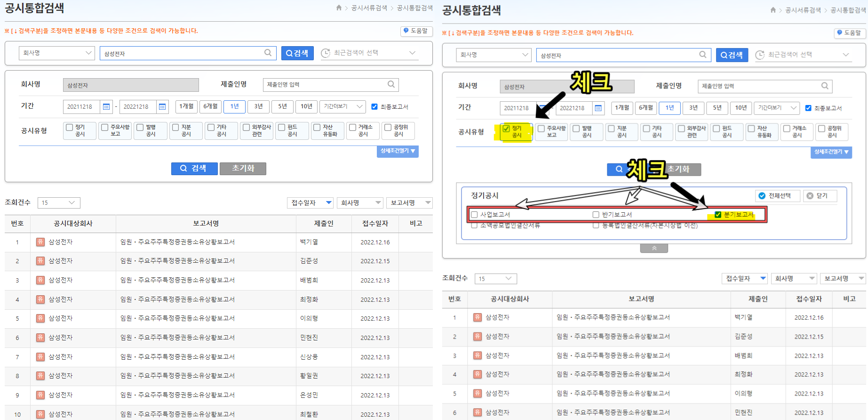Click start date field 20211218 in left panel

click(x=81, y=107)
